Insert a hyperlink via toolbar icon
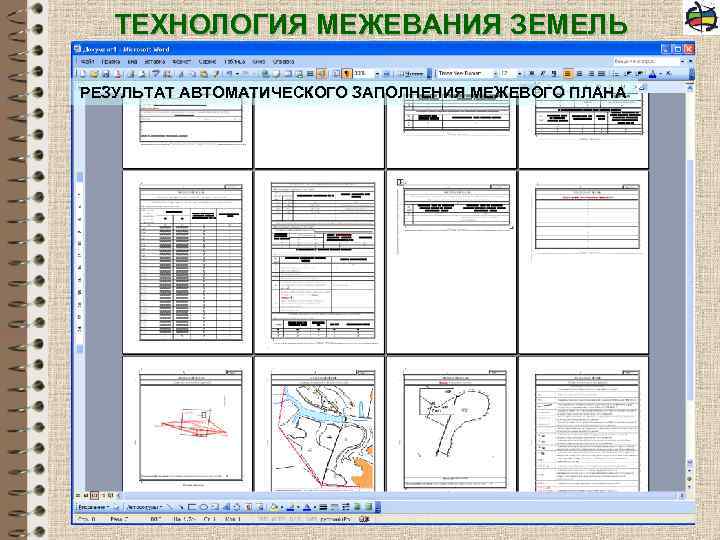Screen dimensions: 720x540 click(265, 74)
